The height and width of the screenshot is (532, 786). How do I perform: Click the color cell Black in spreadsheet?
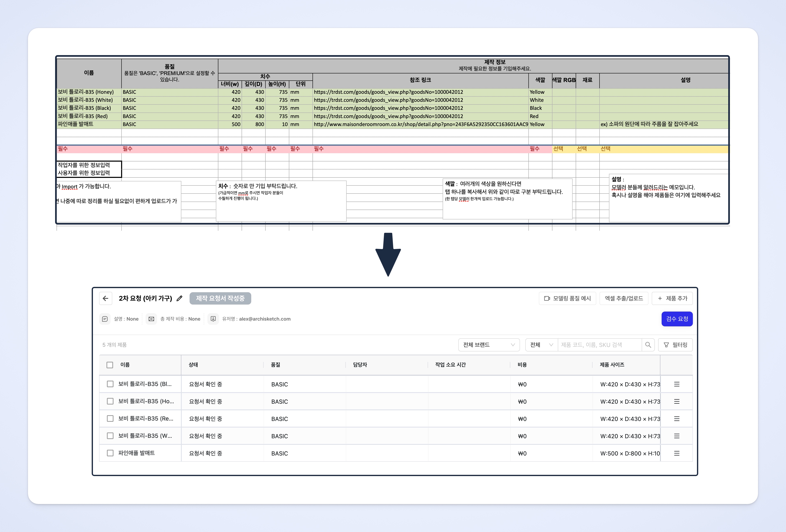click(540, 108)
